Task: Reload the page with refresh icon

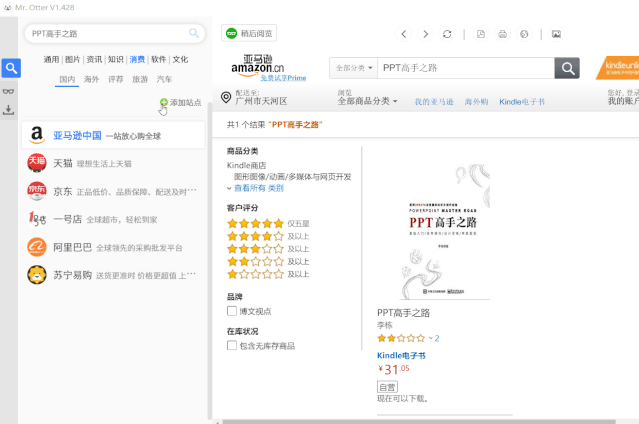Action: tap(447, 34)
